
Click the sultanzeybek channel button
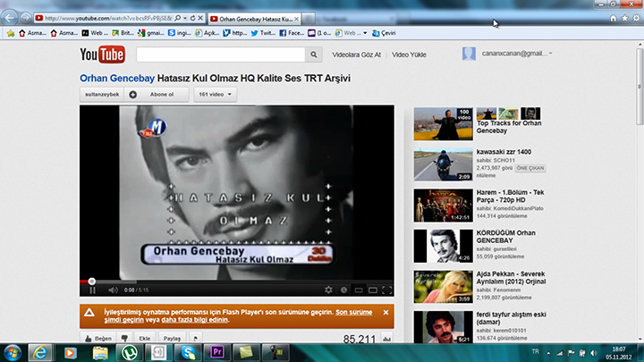(102, 95)
